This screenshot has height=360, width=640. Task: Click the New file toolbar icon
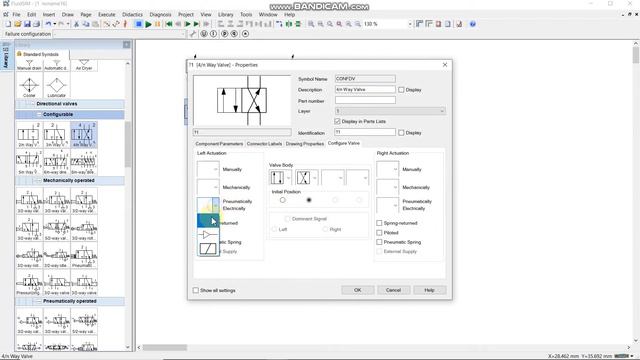click(8, 24)
